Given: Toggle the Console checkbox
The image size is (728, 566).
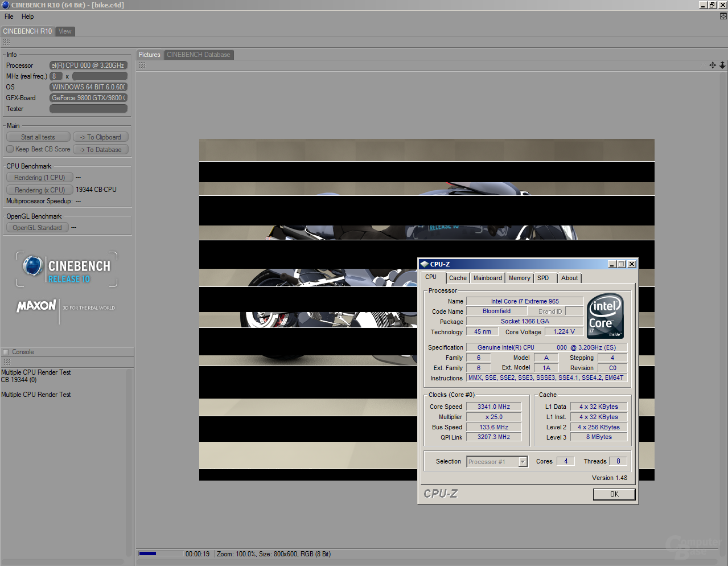Looking at the screenshot, I should point(6,352).
